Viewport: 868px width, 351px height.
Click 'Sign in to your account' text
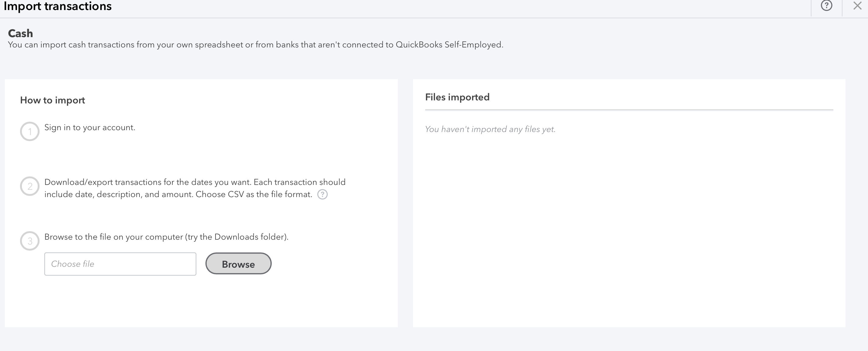click(x=90, y=127)
